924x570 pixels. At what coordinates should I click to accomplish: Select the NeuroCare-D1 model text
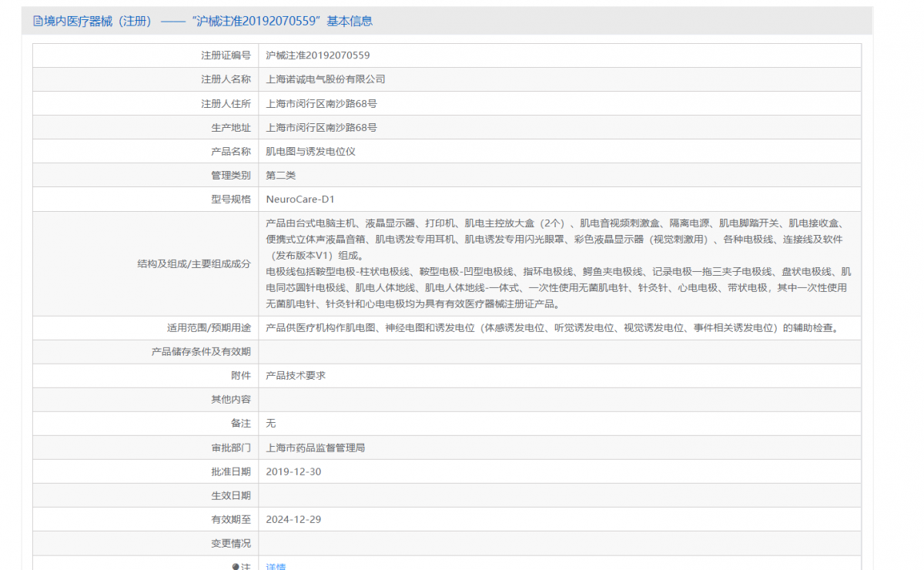pyautogui.click(x=300, y=199)
